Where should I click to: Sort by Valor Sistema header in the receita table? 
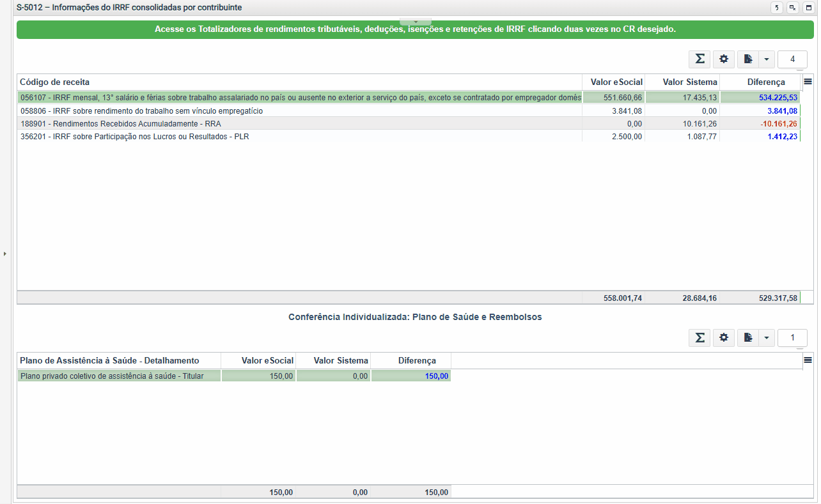(x=682, y=82)
